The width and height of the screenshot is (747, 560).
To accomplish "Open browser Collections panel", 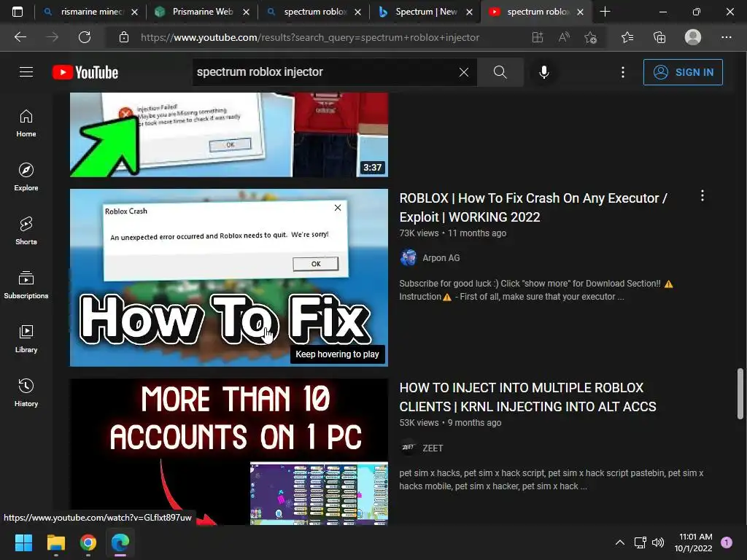I will click(x=659, y=37).
